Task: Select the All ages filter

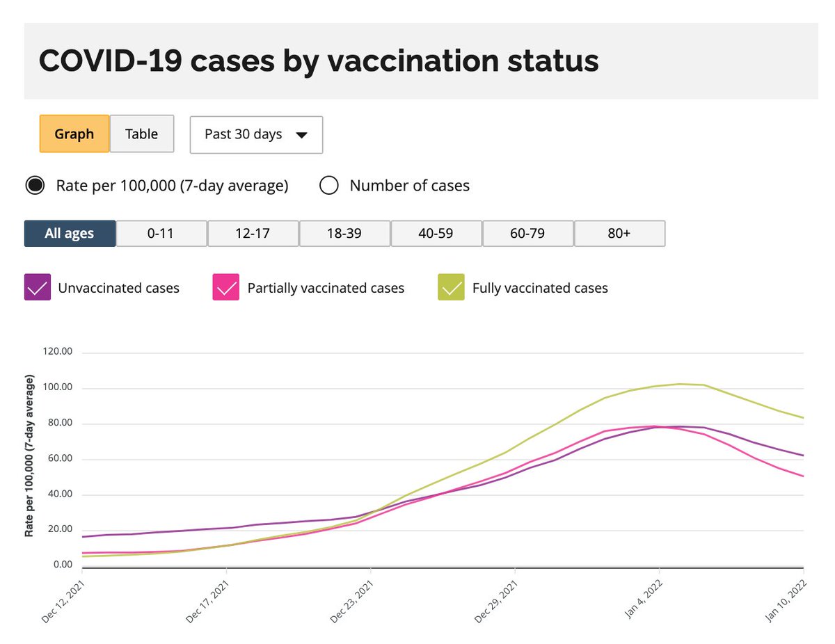Action: point(70,234)
